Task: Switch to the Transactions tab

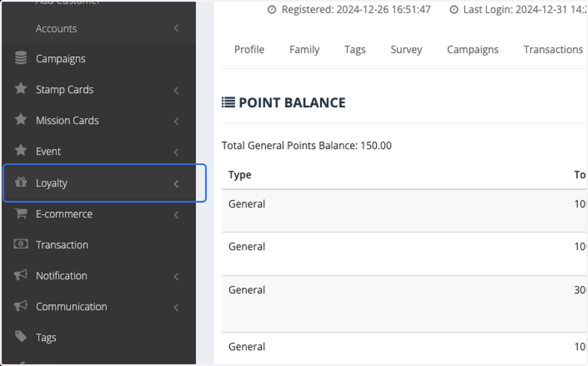Action: [553, 50]
